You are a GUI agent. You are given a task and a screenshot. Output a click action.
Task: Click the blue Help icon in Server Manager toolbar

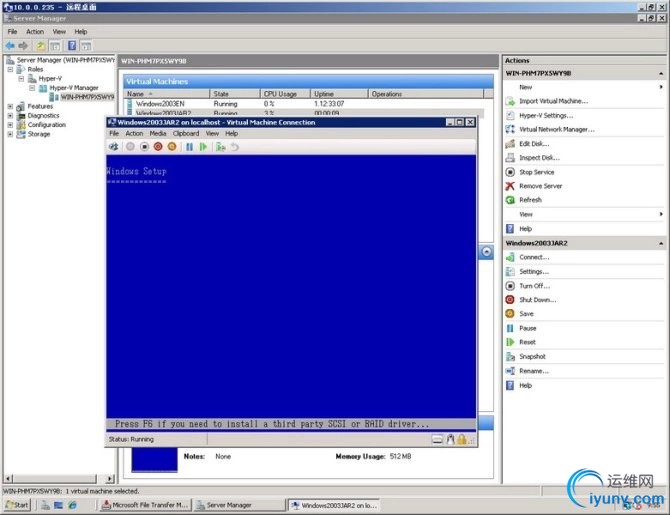point(72,45)
